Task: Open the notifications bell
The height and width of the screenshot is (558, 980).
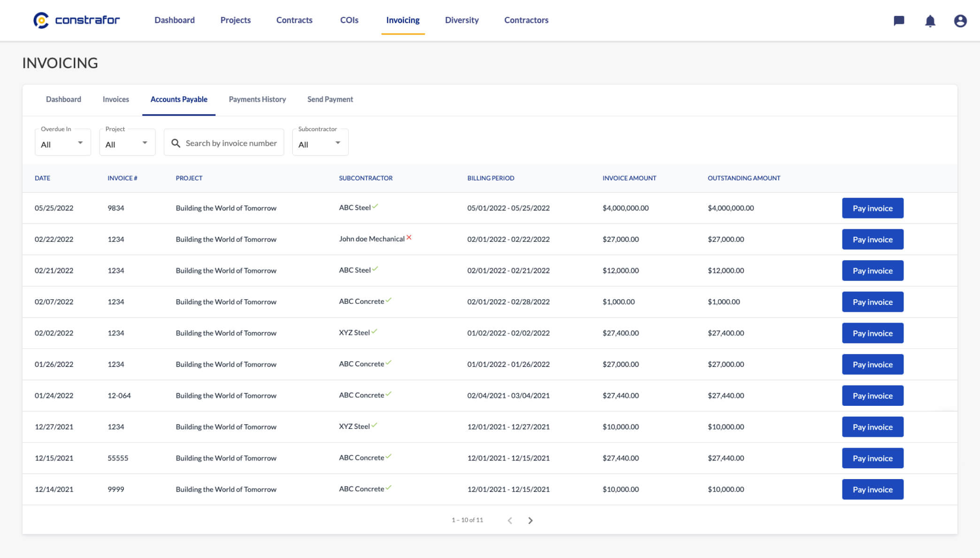Action: [930, 21]
